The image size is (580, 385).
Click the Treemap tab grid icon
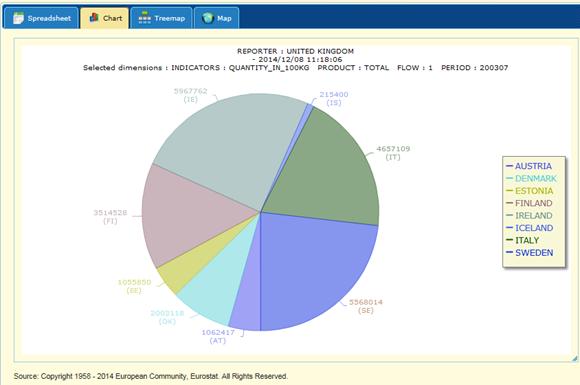(x=144, y=18)
